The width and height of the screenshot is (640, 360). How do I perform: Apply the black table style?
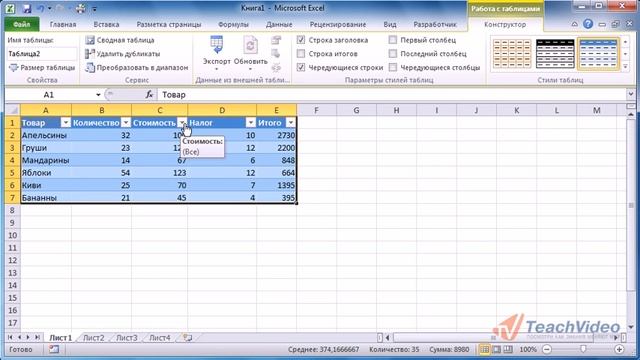click(x=555, y=53)
